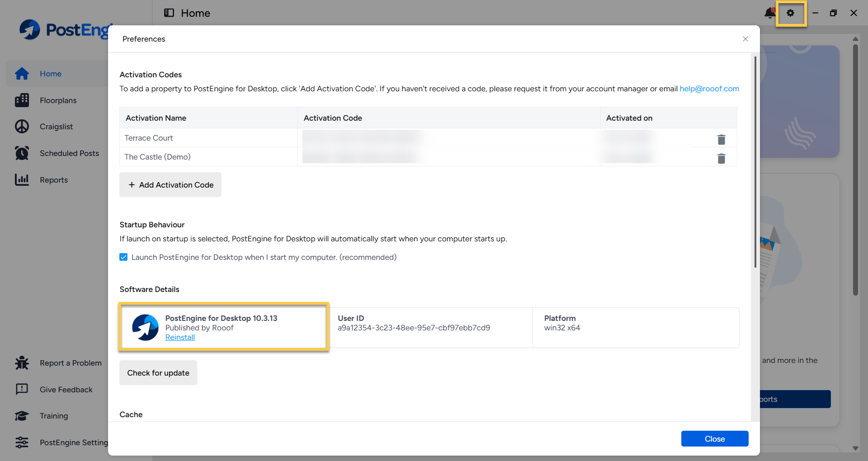Click the Reports bar chart icon
Screen dimensions: 868x461
click(22, 180)
